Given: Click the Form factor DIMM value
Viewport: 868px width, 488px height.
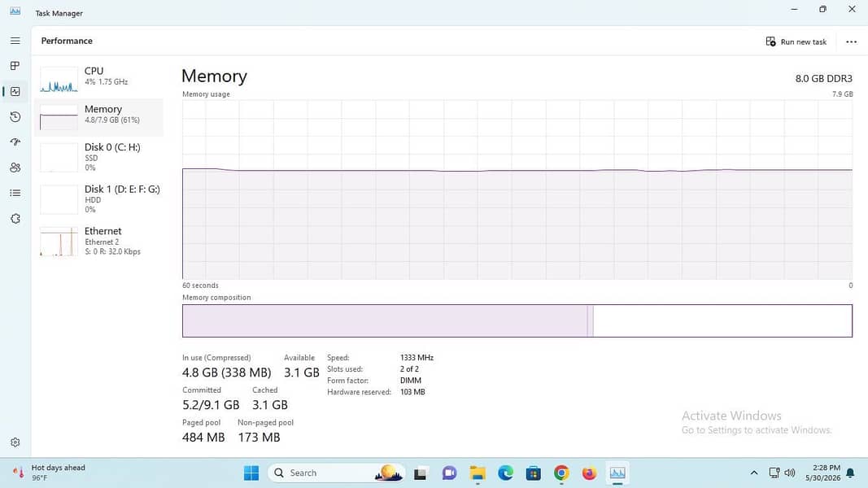Looking at the screenshot, I should 410,381.
